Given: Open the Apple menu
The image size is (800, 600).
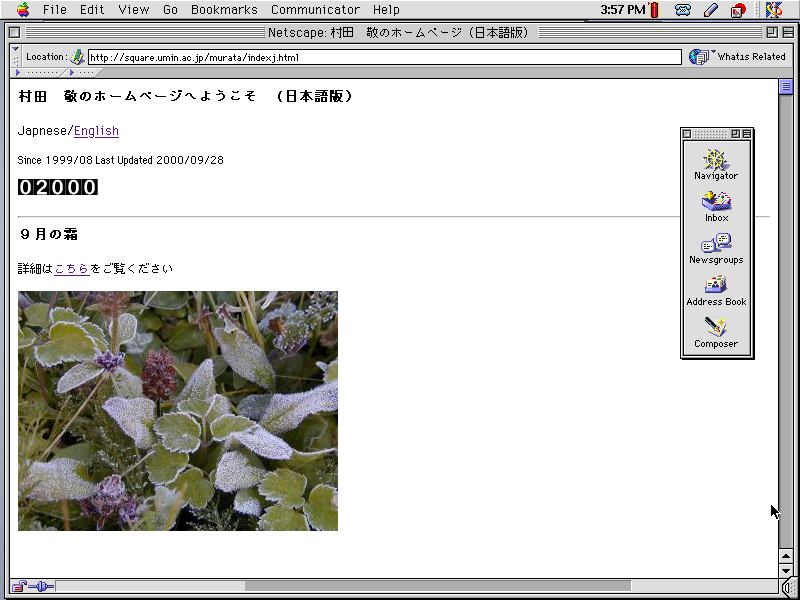Looking at the screenshot, I should click(22, 10).
